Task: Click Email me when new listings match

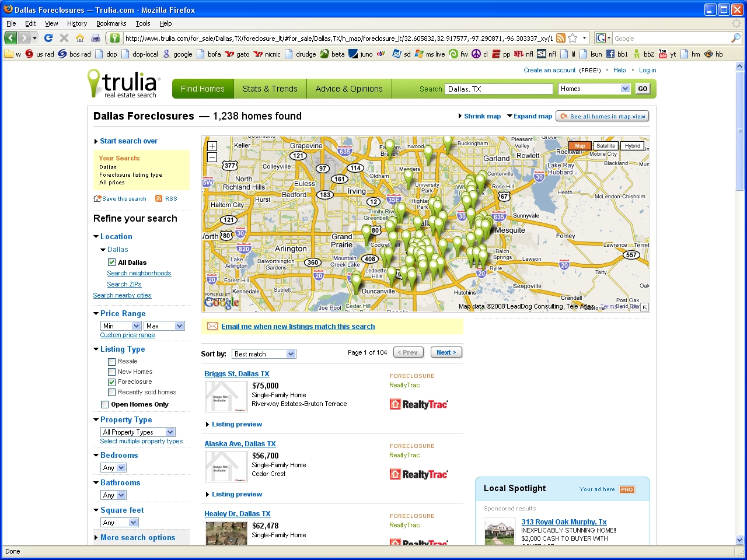Action: coord(298,327)
